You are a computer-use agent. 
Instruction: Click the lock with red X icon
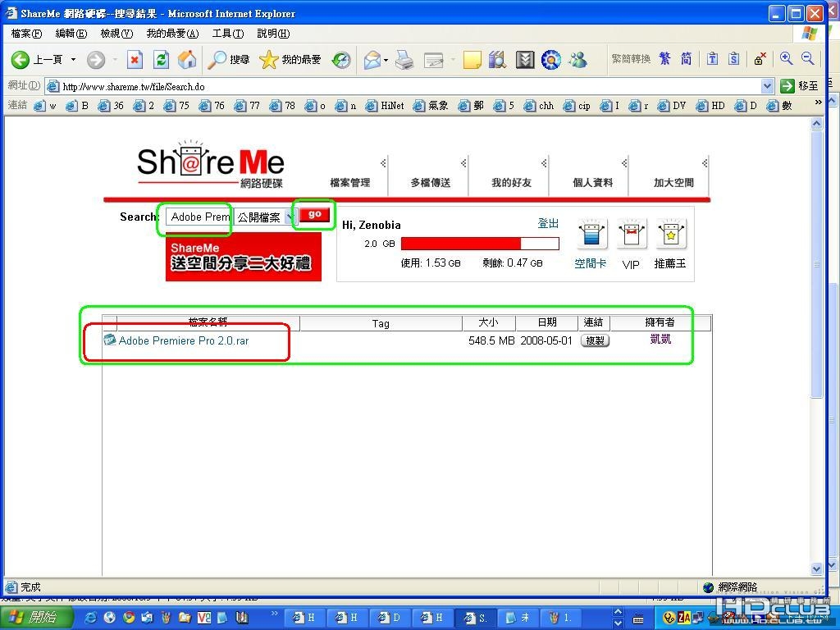(x=760, y=58)
